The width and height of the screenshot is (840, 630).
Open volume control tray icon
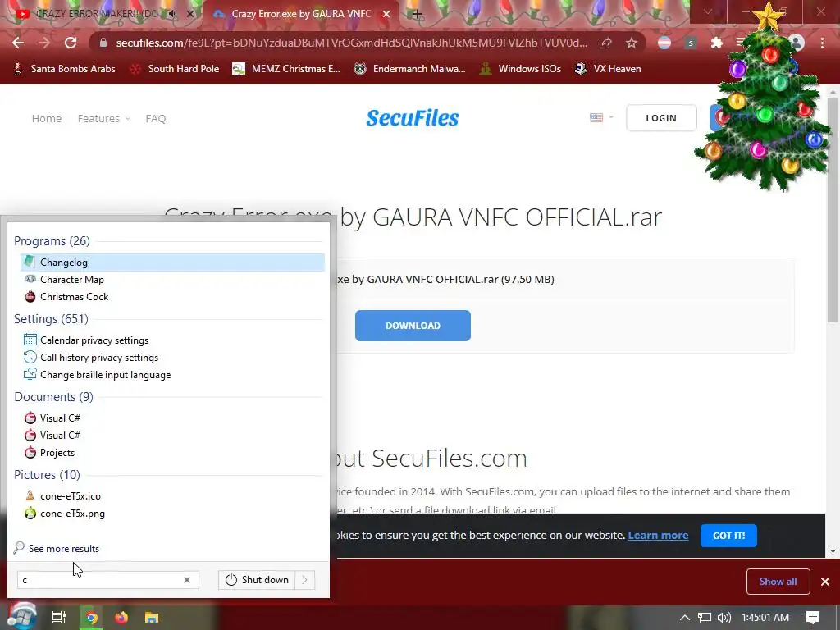coord(724,618)
